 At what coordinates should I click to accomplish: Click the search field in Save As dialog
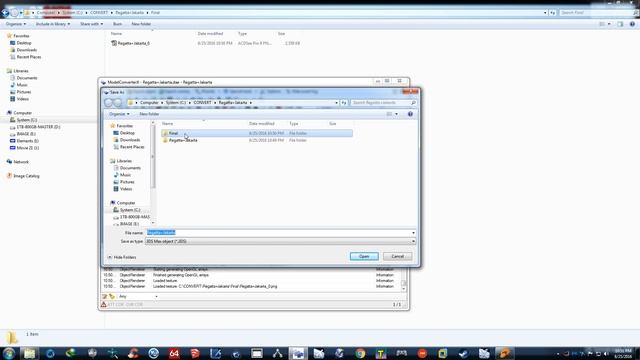[383, 103]
